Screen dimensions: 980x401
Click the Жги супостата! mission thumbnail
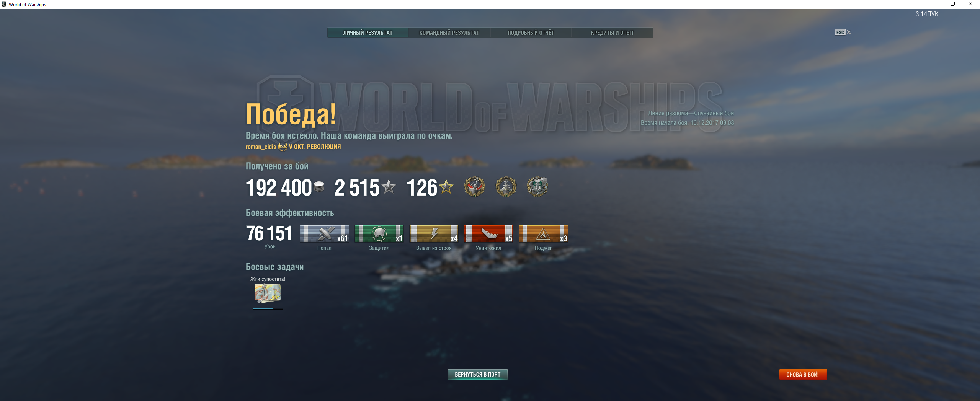(268, 293)
